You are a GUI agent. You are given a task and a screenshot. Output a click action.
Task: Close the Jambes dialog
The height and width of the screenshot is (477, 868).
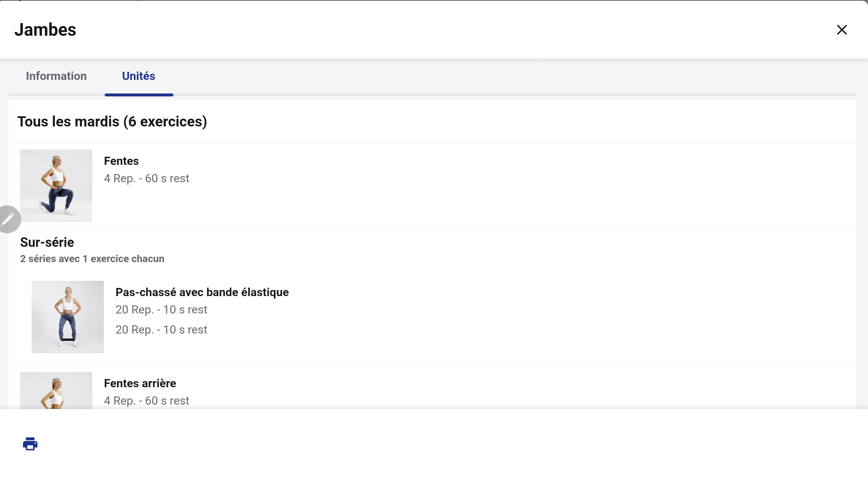tap(842, 30)
